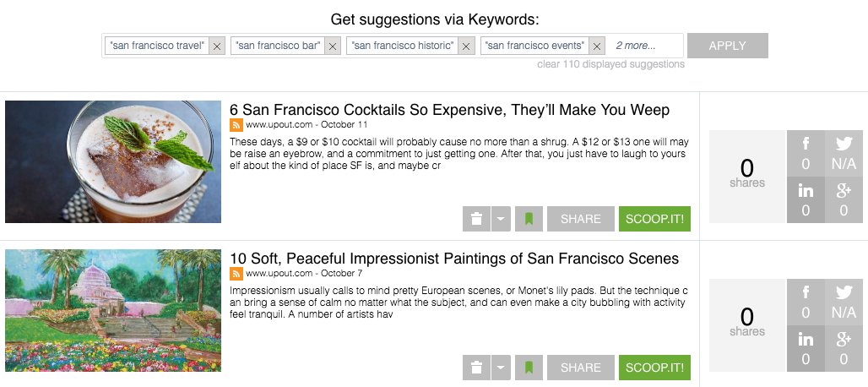Click total shares box of the Paintings article
The width and height of the screenshot is (868, 387).
pos(746,325)
